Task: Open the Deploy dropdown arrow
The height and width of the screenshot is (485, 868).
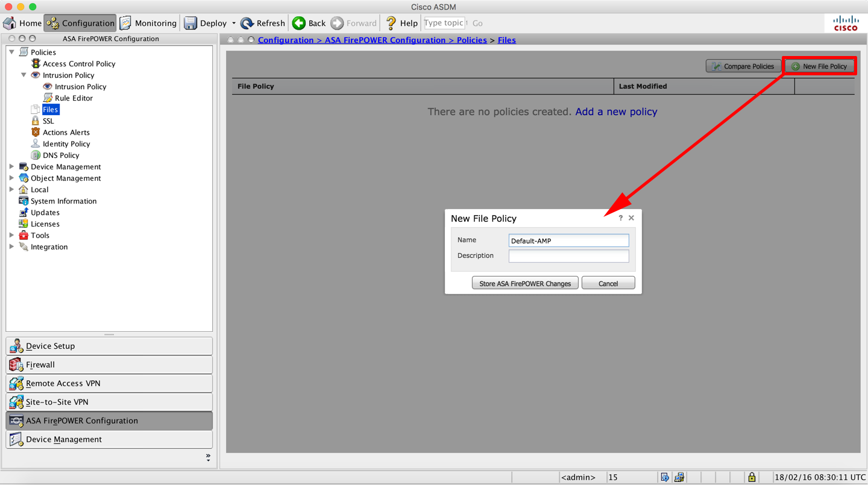Action: [234, 23]
